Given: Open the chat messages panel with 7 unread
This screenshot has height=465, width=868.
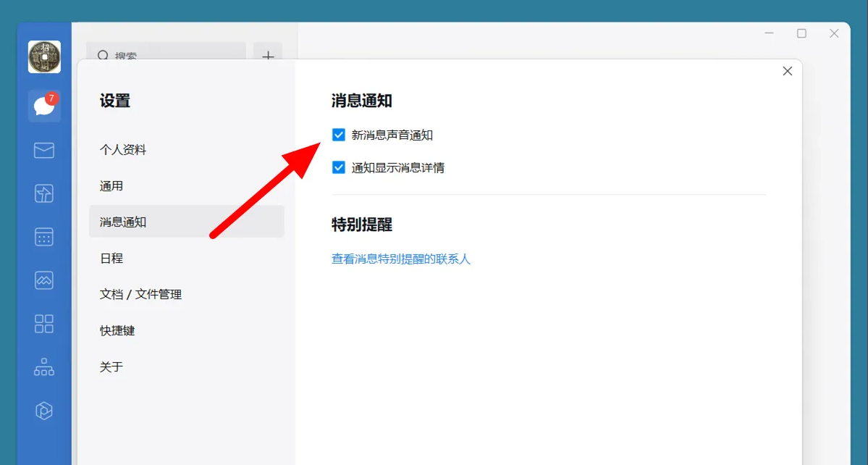Looking at the screenshot, I should 43,106.
